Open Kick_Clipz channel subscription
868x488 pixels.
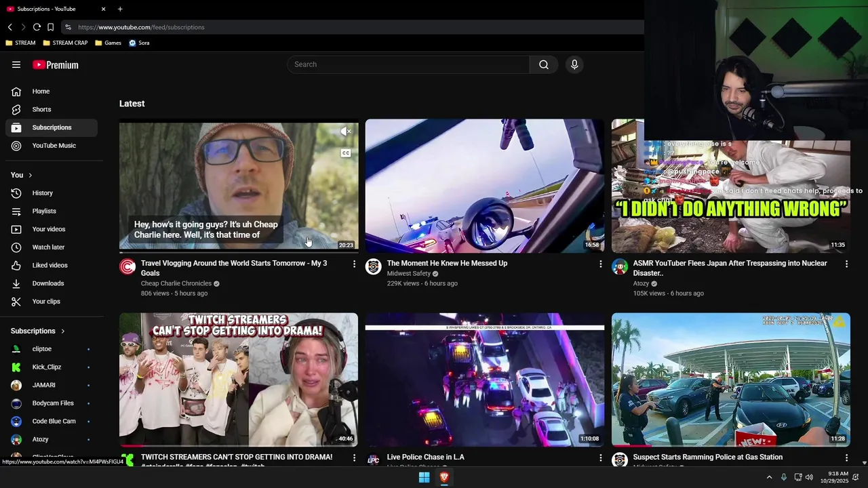(x=52, y=367)
